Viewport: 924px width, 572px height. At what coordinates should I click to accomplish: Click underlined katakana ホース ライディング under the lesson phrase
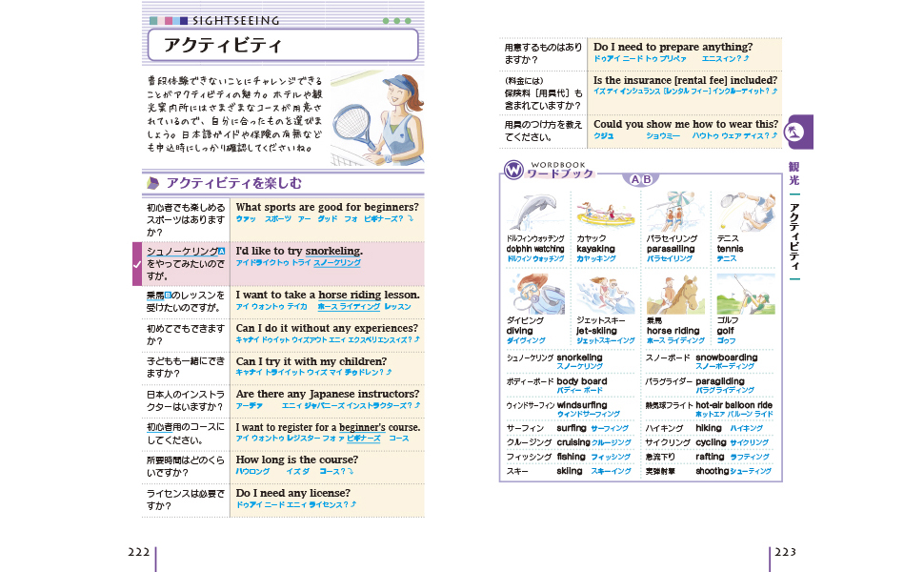coord(349,307)
